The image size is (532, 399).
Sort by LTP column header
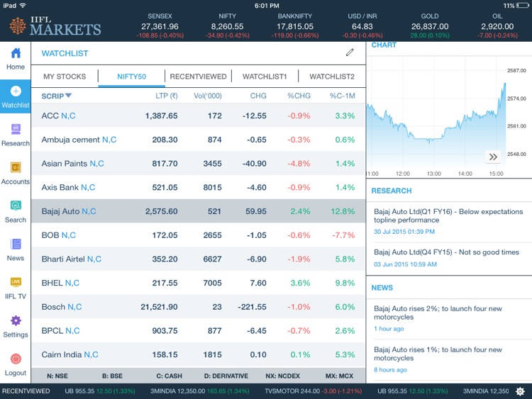click(166, 96)
